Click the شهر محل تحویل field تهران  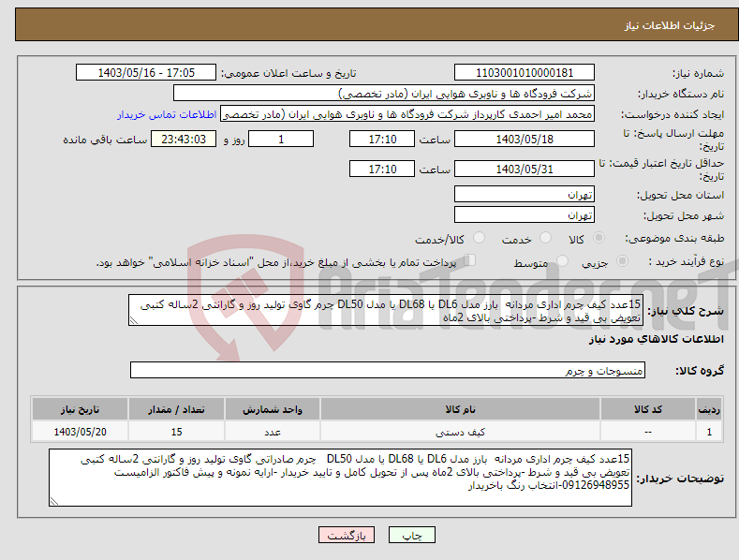click(x=525, y=215)
